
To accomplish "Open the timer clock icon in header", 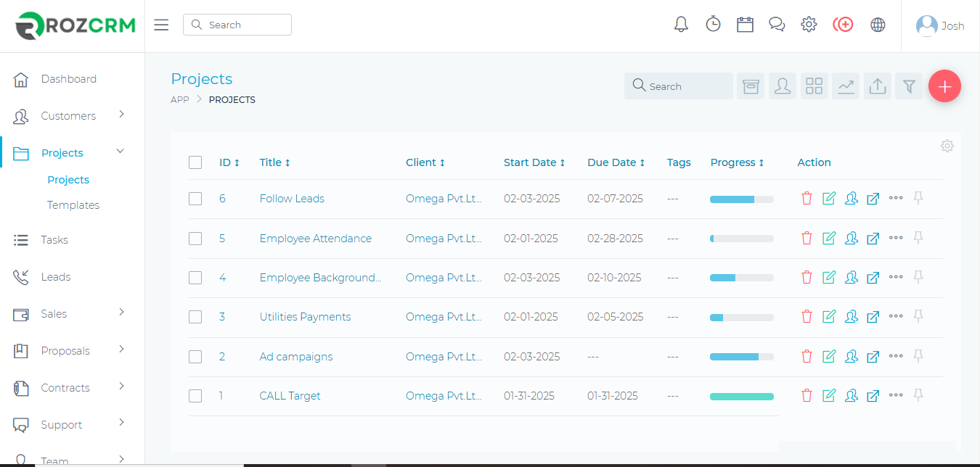I will click(x=713, y=25).
